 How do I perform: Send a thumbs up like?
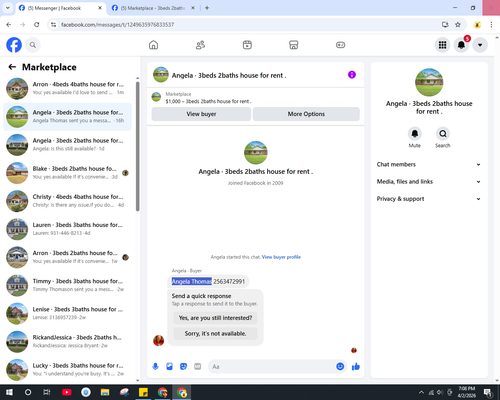coord(356,367)
